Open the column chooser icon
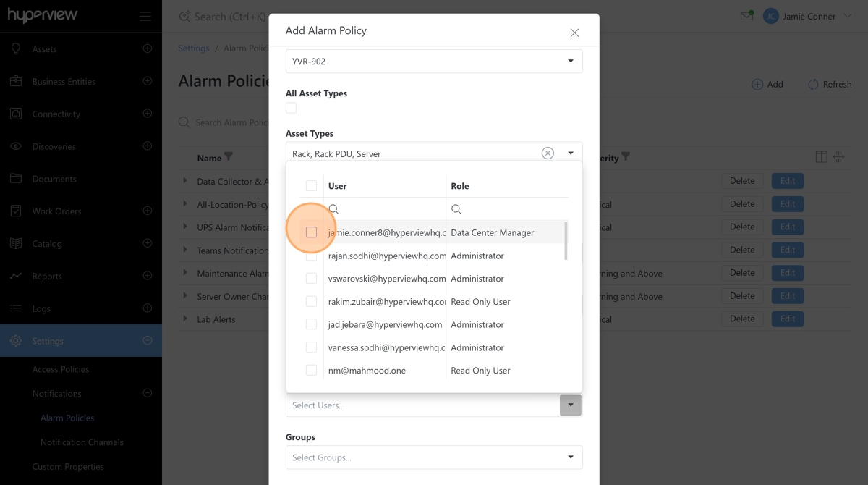The width and height of the screenshot is (868, 485). [x=821, y=157]
